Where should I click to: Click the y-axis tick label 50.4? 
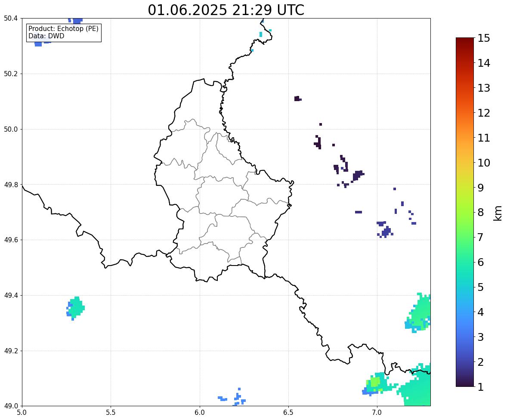[x=11, y=19]
